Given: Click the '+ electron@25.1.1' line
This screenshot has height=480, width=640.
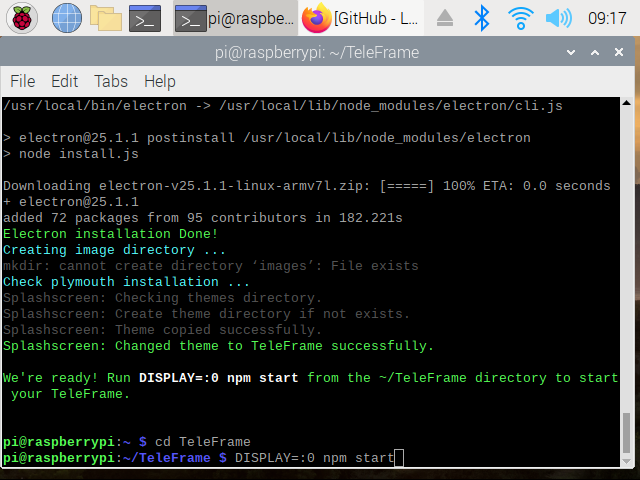Looking at the screenshot, I should tap(71, 202).
